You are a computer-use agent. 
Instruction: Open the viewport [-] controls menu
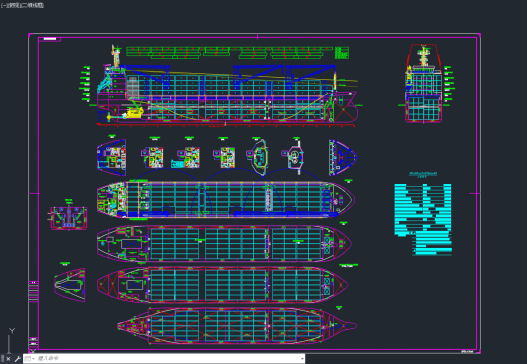coord(3,5)
